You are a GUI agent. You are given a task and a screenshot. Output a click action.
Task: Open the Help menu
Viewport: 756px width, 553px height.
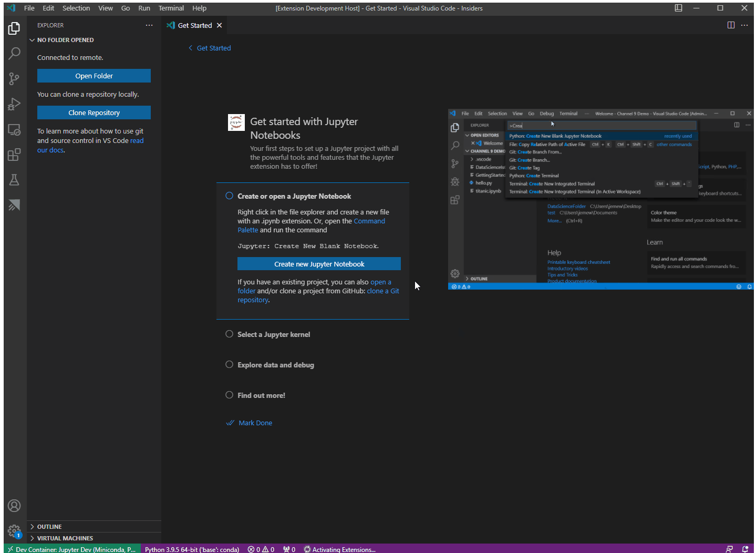point(199,8)
